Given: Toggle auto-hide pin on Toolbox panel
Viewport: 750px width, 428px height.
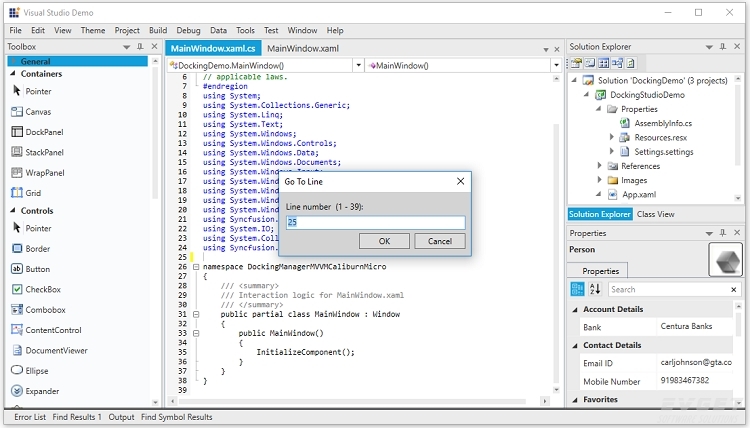Looking at the screenshot, I should click(x=139, y=47).
